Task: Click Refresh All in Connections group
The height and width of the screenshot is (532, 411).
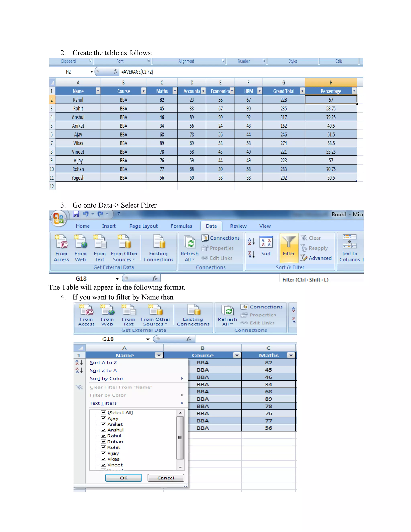Action: click(190, 249)
